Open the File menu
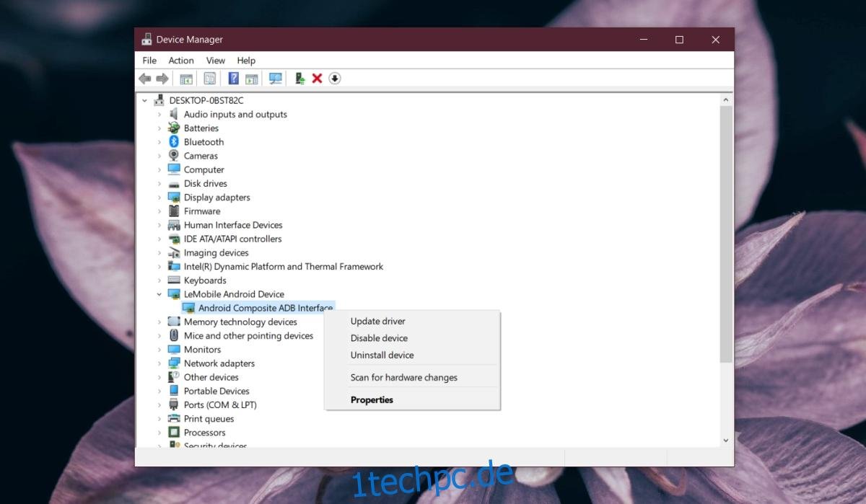The width and height of the screenshot is (866, 504). point(149,61)
